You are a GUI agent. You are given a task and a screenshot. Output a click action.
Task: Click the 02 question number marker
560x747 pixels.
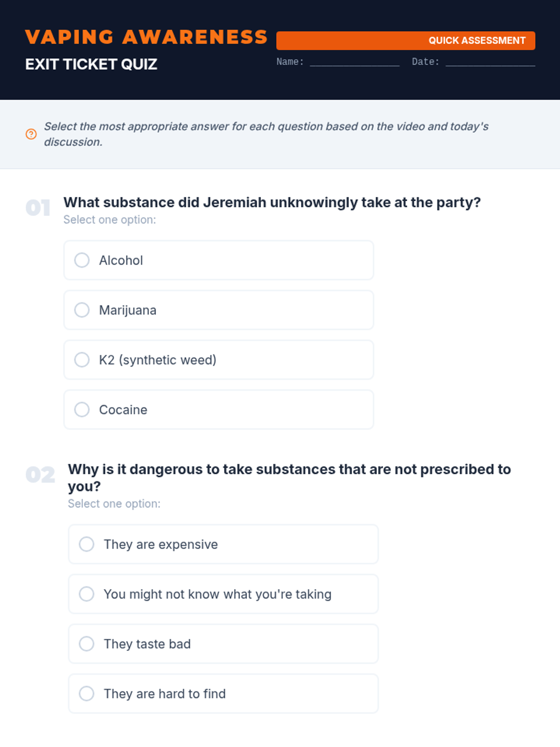tap(40, 475)
